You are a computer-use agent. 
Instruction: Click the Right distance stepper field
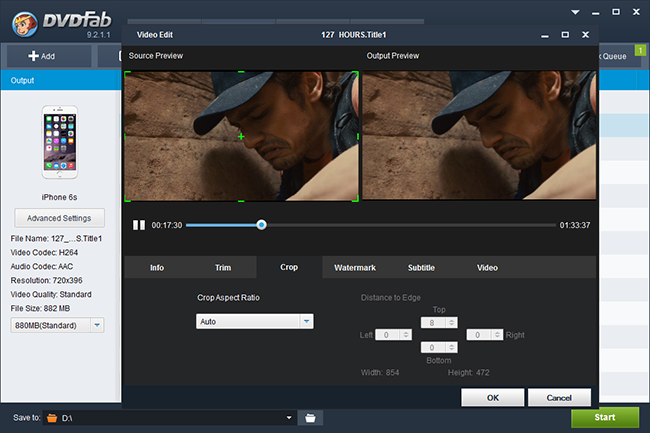click(485, 335)
